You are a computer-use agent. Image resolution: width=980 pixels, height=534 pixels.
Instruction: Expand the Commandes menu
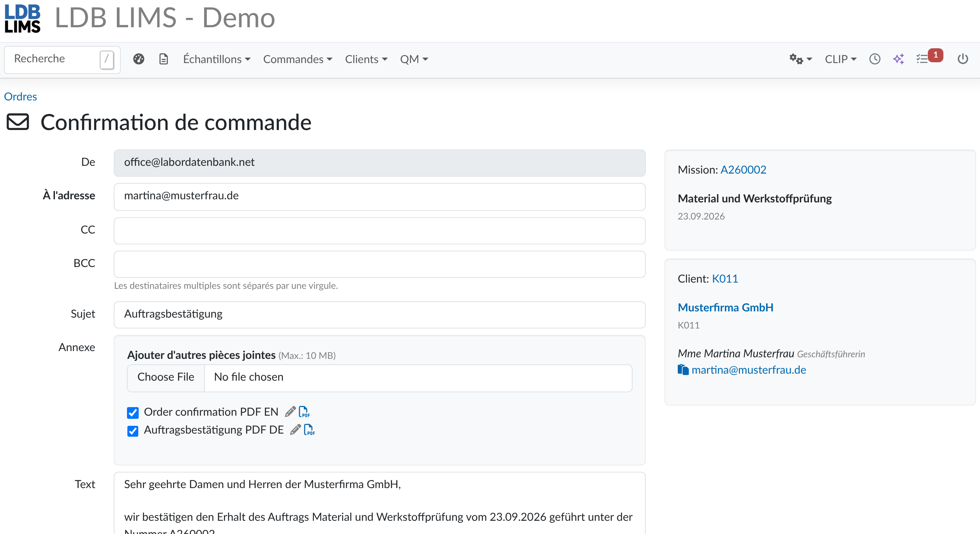298,59
